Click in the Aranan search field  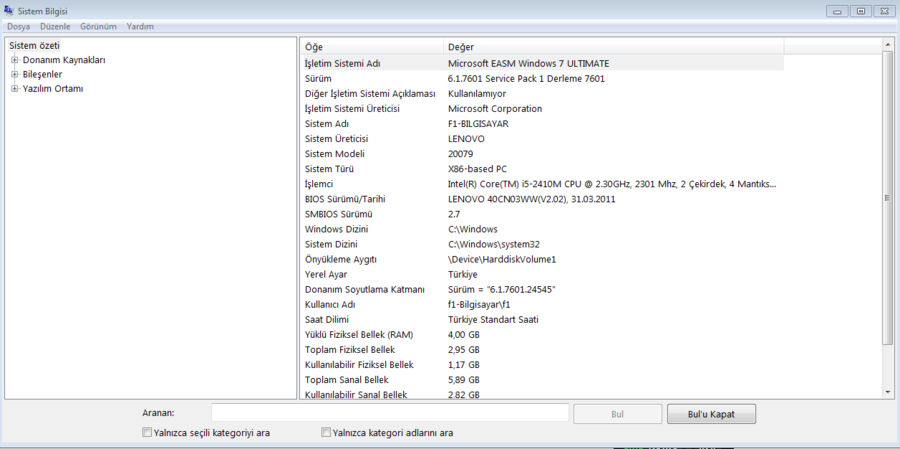coord(390,413)
